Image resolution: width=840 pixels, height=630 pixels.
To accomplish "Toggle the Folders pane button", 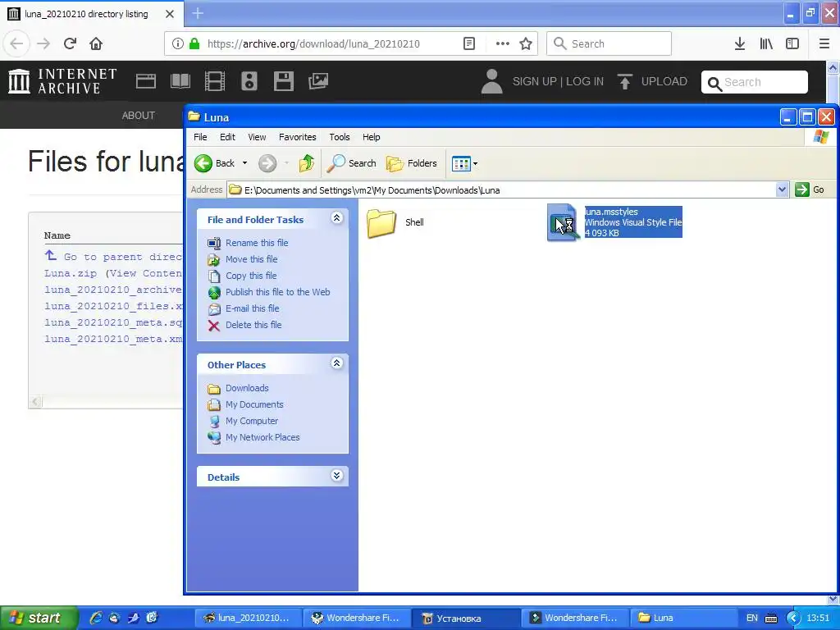I will [412, 163].
